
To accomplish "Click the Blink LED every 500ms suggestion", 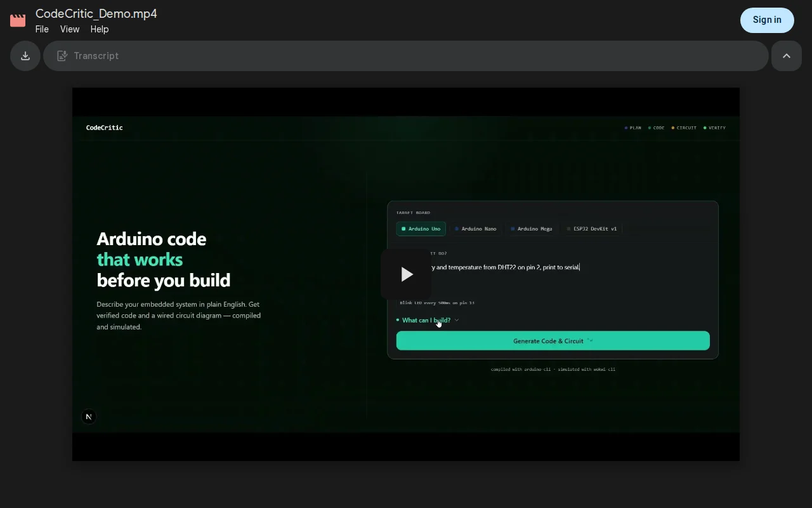I will [437, 303].
